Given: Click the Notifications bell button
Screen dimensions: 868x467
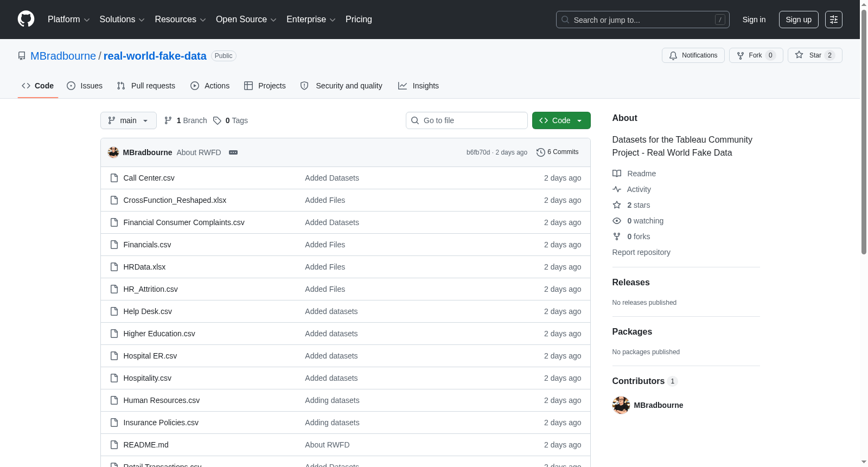Looking at the screenshot, I should pyautogui.click(x=693, y=55).
